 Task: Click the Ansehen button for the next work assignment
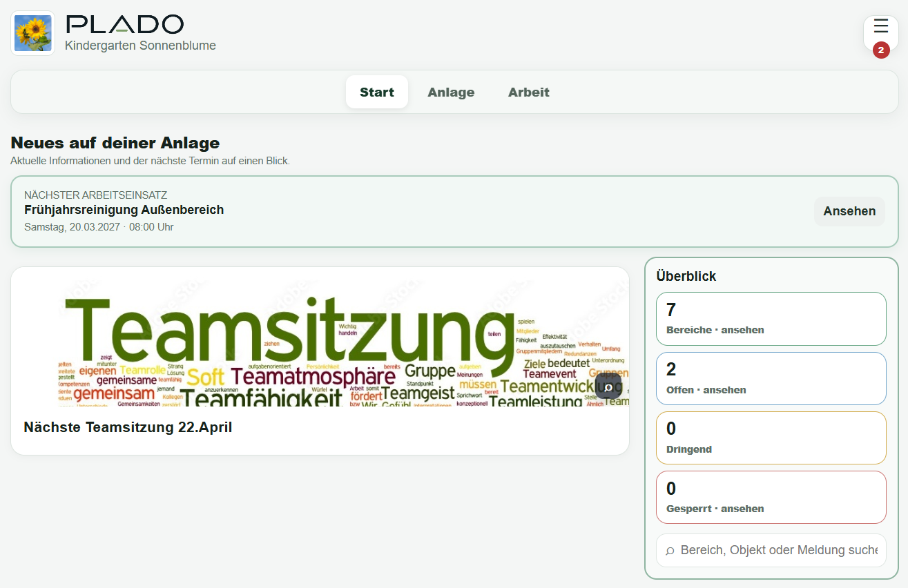click(849, 211)
